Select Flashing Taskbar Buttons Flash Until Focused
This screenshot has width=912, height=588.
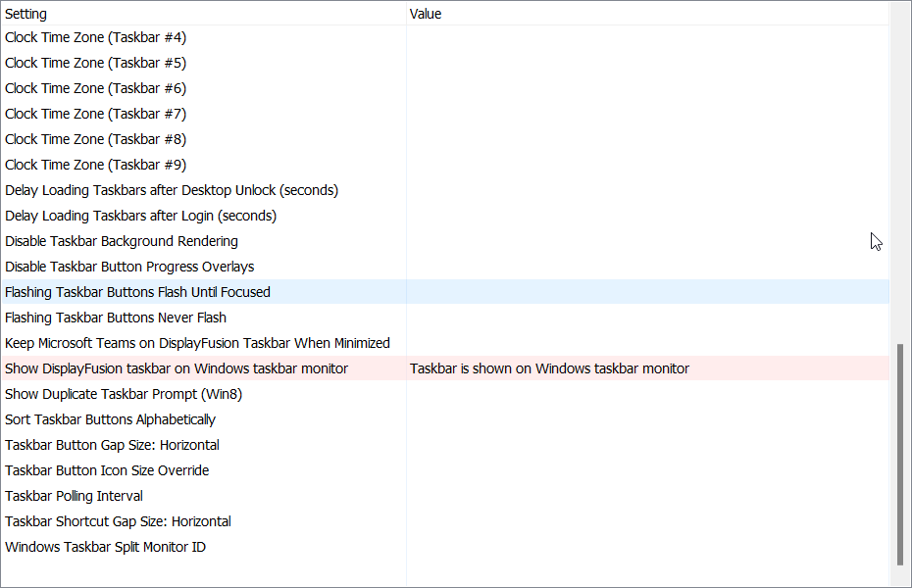[137, 292]
